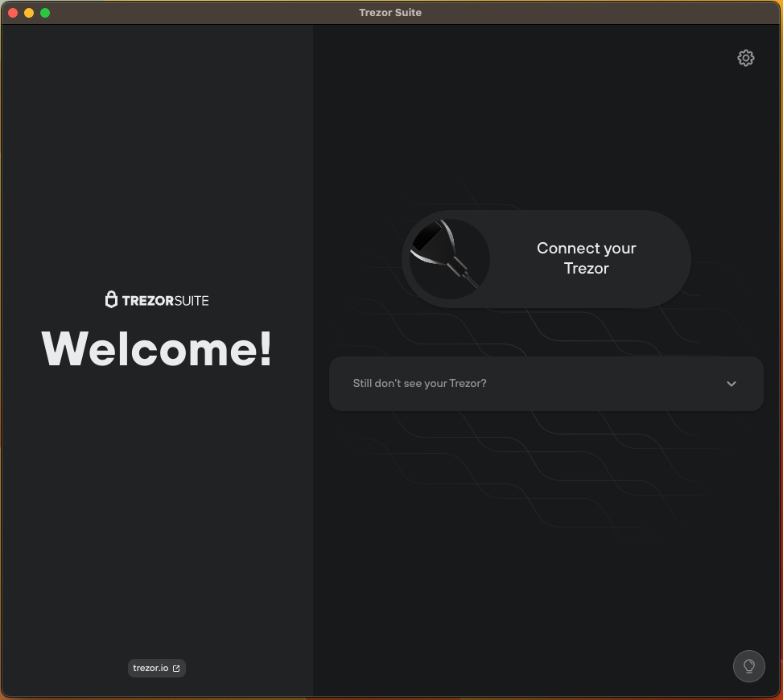
Task: Close the window with the red button
Action: click(x=13, y=13)
